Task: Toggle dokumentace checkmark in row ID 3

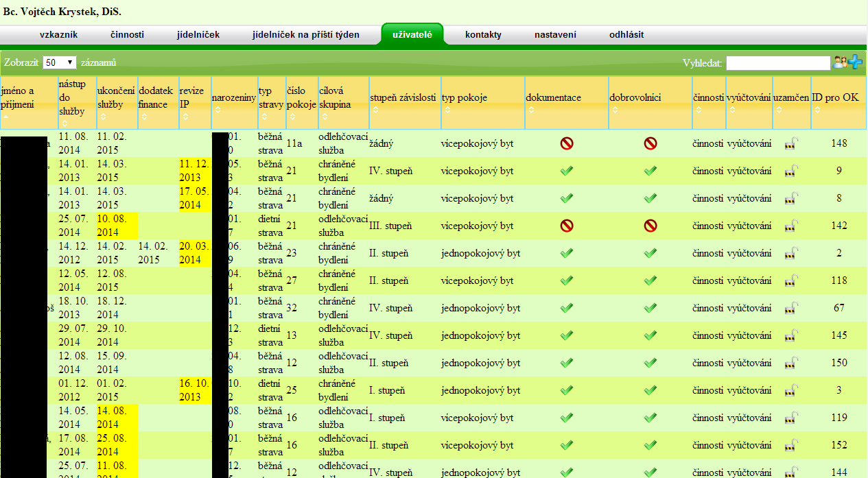Action: [x=567, y=390]
